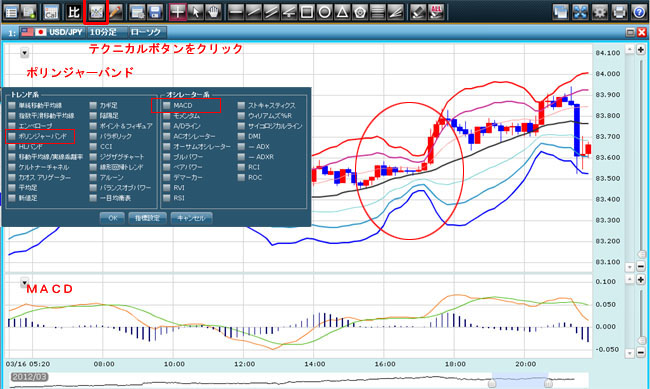Open the ローソク chart type tab
Viewport: 650px width, 389px height.
click(146, 32)
